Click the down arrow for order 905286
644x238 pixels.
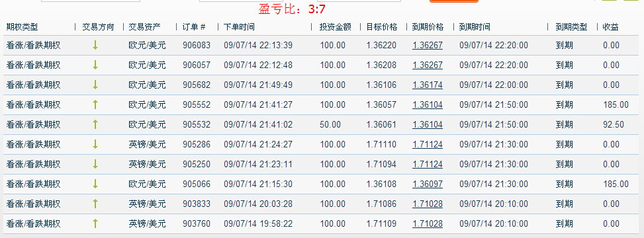click(x=95, y=144)
